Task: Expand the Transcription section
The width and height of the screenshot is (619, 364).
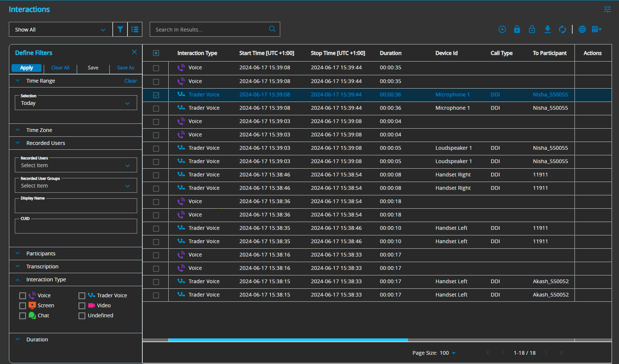Action: tap(76, 267)
